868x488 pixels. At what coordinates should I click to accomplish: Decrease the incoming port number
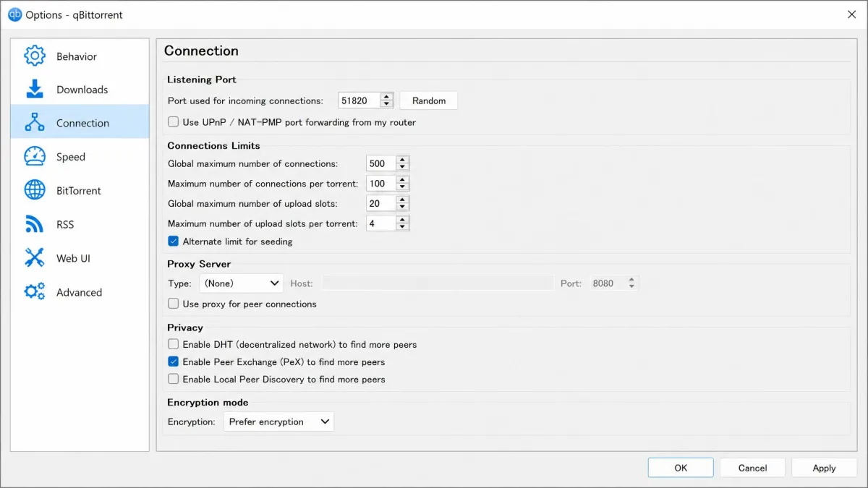point(387,105)
